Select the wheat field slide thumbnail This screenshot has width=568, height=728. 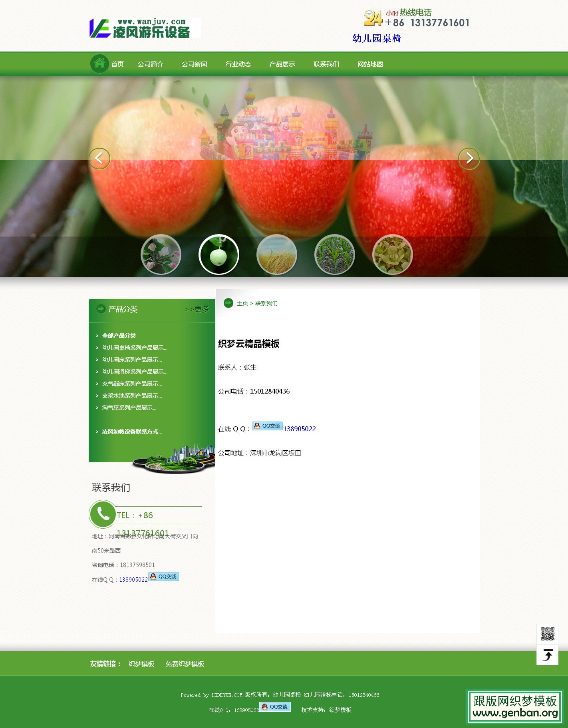coord(276,255)
